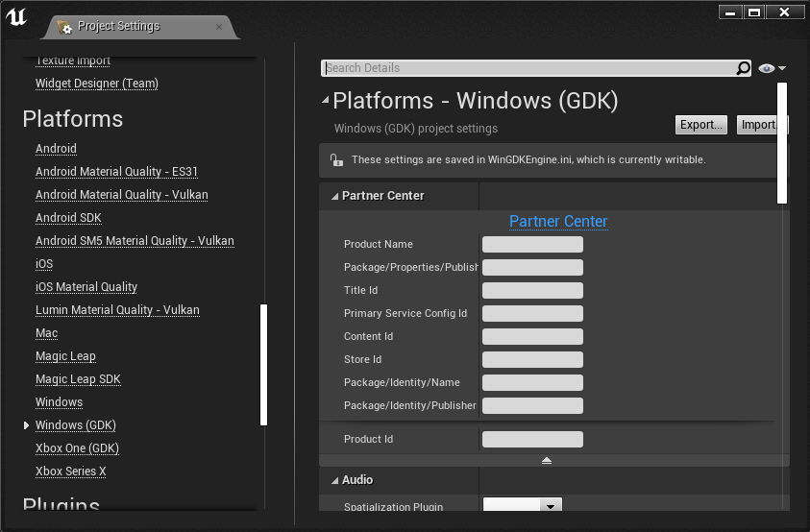Select Texture Import in sidebar
Screen dimensions: 810x532
point(73,60)
